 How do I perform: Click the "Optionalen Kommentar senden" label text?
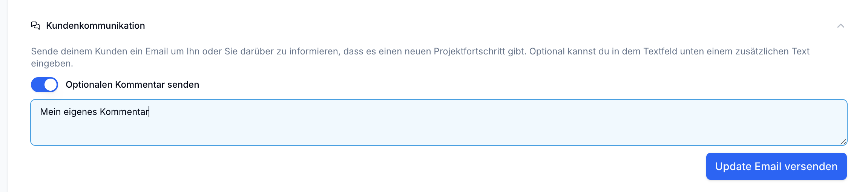(x=132, y=85)
